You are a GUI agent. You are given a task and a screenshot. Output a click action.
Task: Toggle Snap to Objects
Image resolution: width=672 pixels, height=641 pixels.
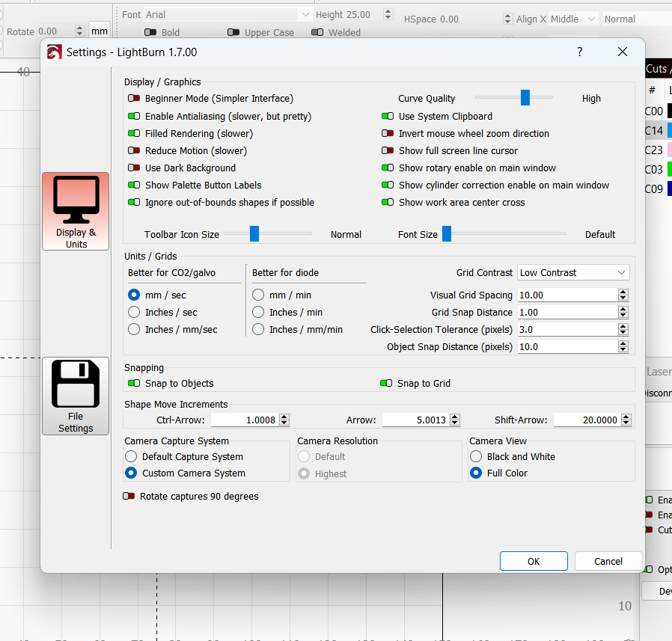[134, 383]
